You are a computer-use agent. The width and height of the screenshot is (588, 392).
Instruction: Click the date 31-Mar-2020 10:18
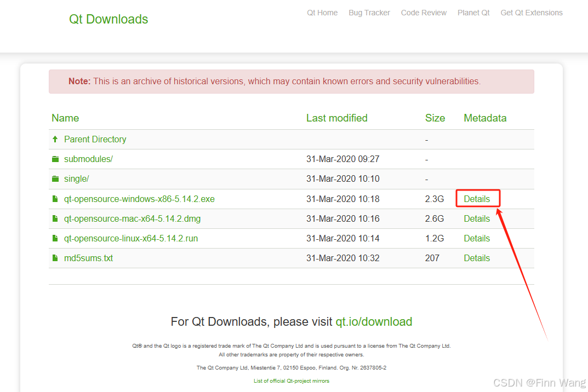point(342,199)
